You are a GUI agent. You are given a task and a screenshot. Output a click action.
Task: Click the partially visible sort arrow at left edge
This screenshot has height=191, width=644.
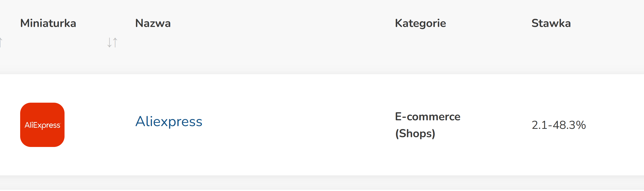click(x=1, y=42)
